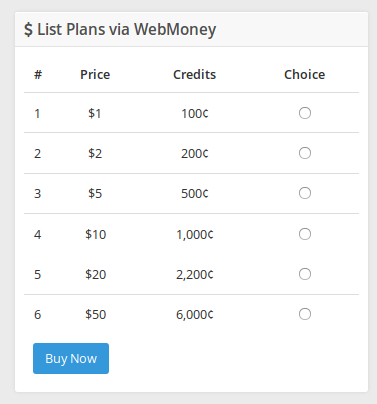
Task: Click the dollar icon in panel header
Action: (x=28, y=29)
